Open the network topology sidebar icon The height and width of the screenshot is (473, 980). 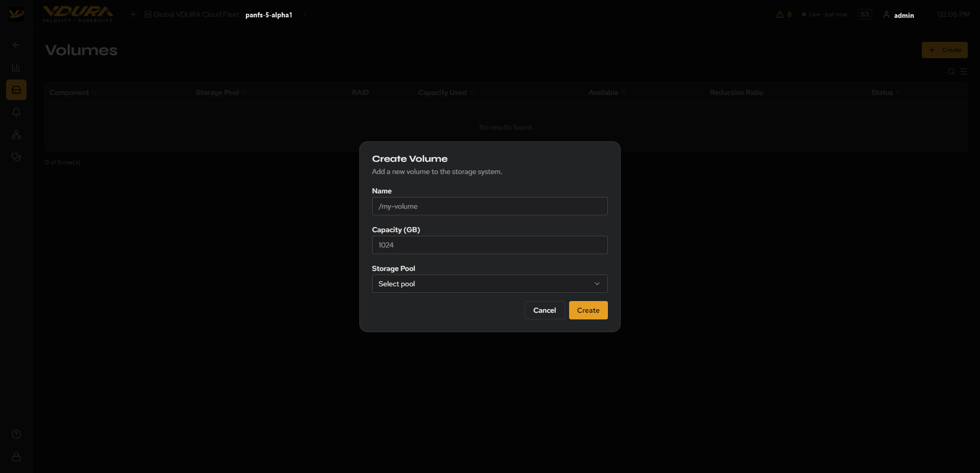pos(16,135)
